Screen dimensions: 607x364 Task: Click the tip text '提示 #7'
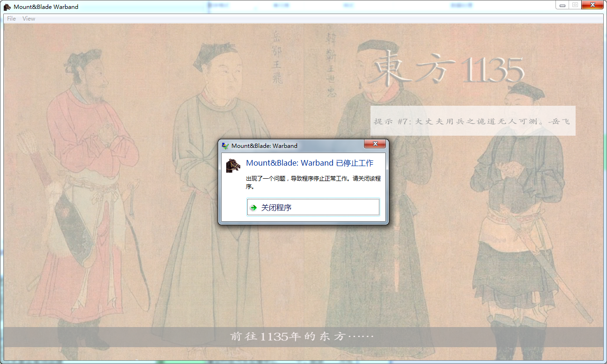(391, 121)
